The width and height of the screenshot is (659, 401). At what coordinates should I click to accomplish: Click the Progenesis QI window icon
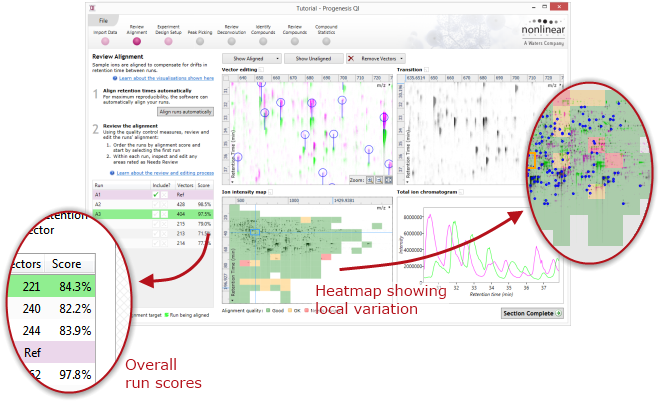tap(92, 8)
